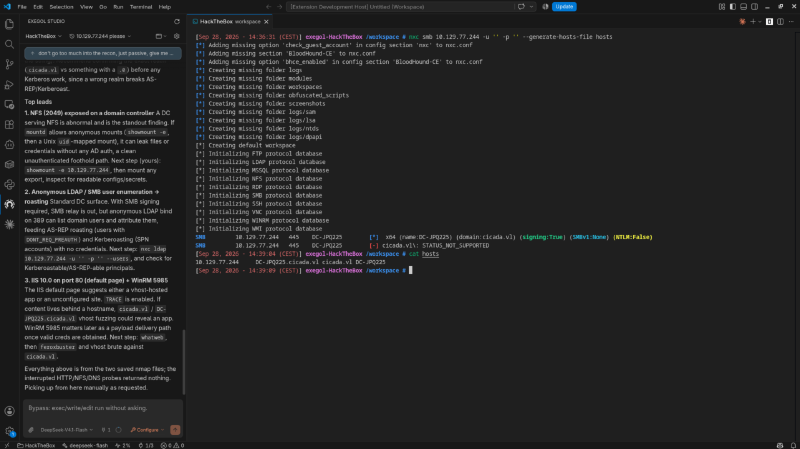The width and height of the screenshot is (800, 449).
Task: Navigate back with the title bar arrow
Action: pyautogui.click(x=269, y=7)
